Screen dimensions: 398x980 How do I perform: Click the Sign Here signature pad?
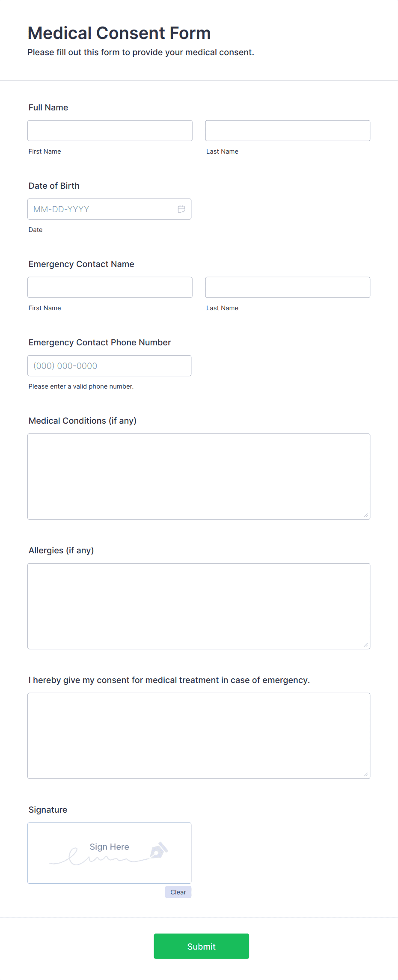point(110,853)
